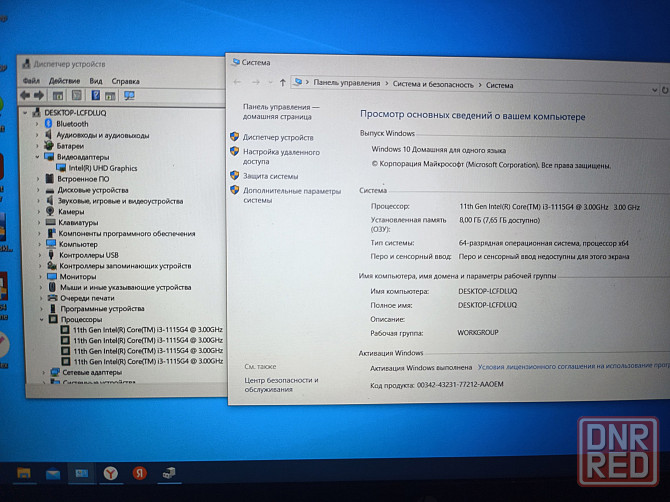Click Система и безопасность breadcrumb
The image size is (670, 502).
433,84
